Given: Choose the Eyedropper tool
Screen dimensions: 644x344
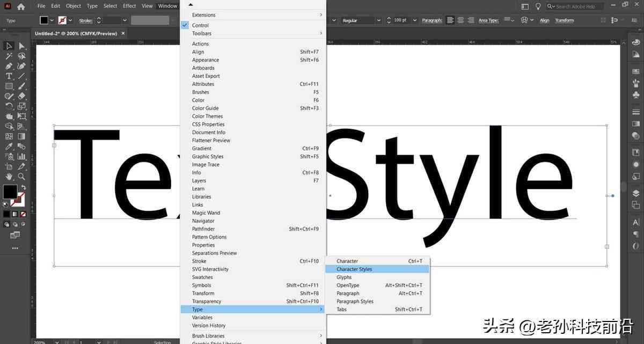Looking at the screenshot, I should (9, 147).
